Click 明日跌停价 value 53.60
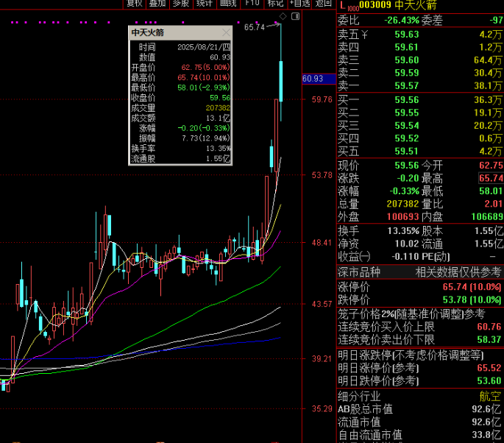This screenshot has width=504, height=443. [489, 381]
